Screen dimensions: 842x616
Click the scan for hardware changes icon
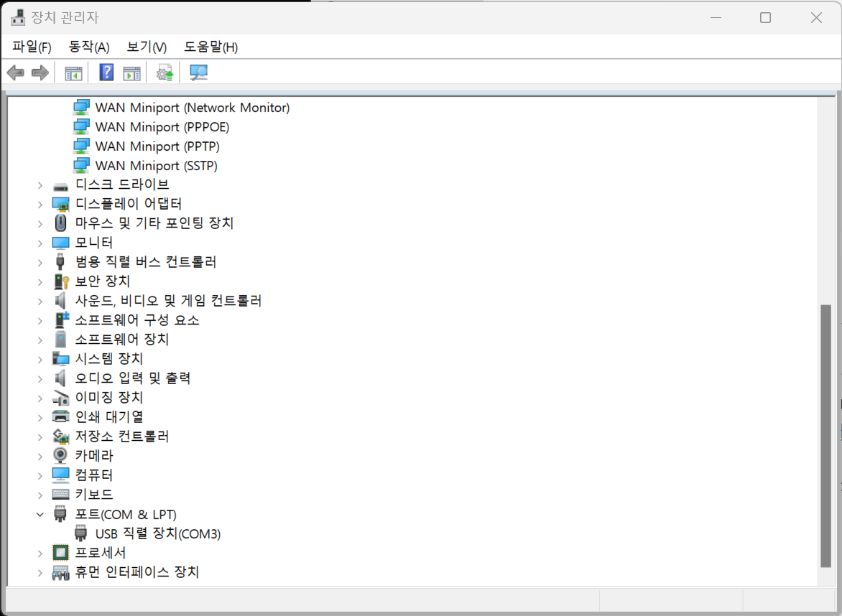(199, 73)
